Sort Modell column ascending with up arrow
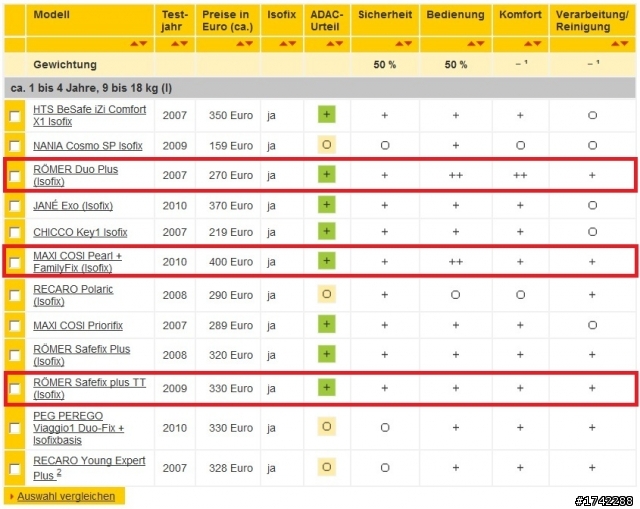Screen dimensions: 640x509 [x=134, y=43]
